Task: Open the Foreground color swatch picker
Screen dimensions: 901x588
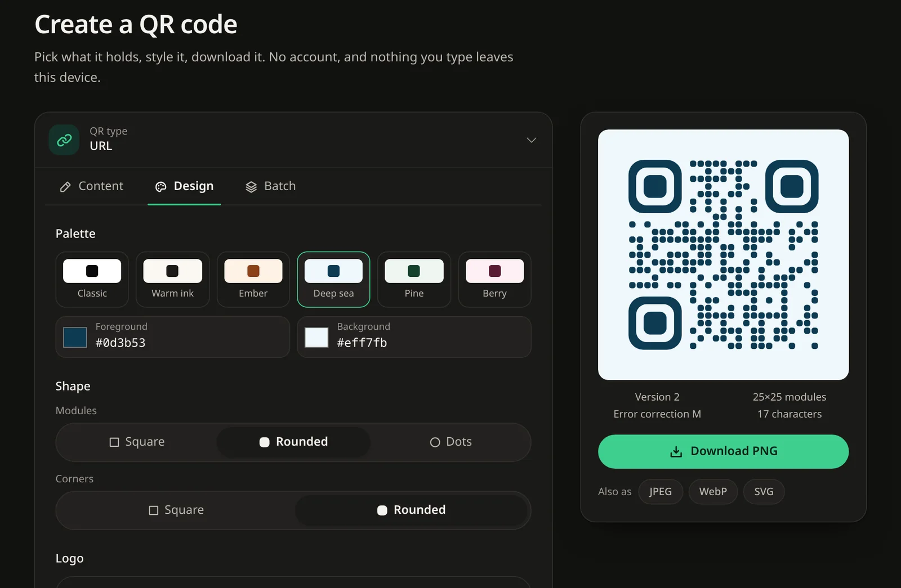Action: (75, 338)
